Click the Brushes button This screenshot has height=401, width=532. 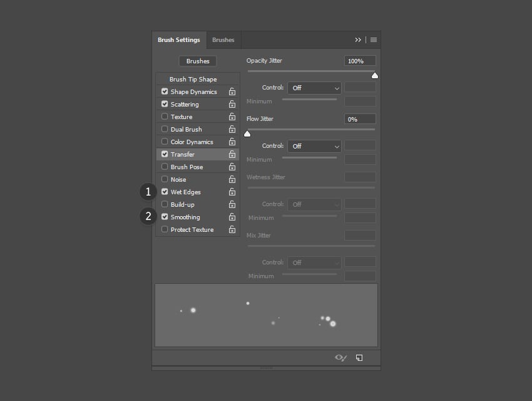[197, 61]
